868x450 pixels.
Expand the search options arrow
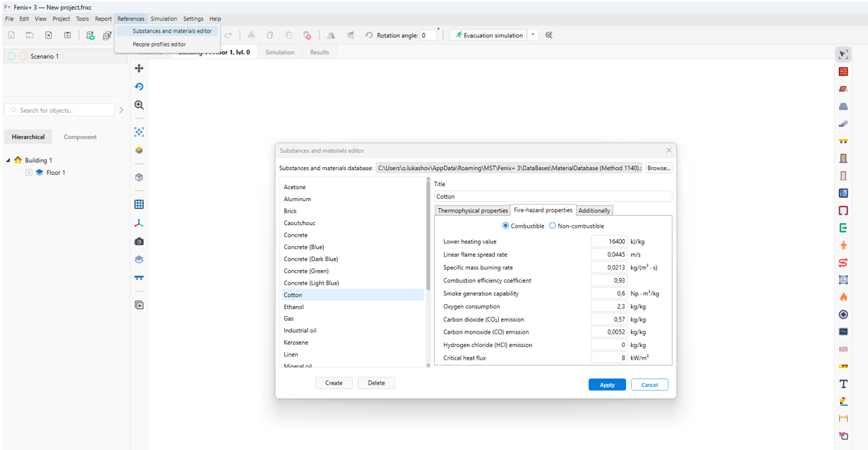pyautogui.click(x=121, y=110)
